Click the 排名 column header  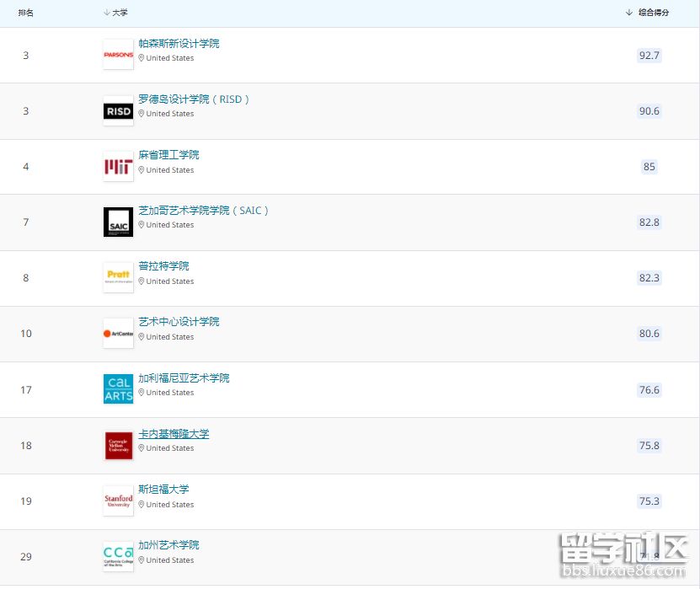25,13
